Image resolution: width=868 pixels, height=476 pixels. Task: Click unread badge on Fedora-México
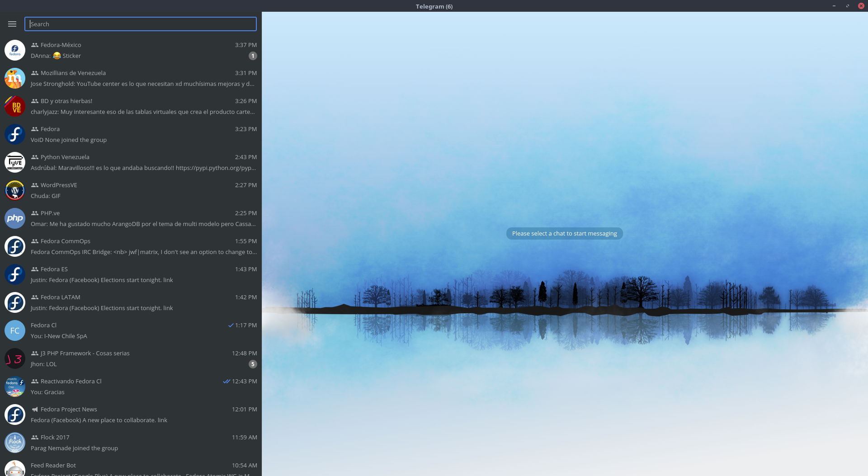point(253,56)
